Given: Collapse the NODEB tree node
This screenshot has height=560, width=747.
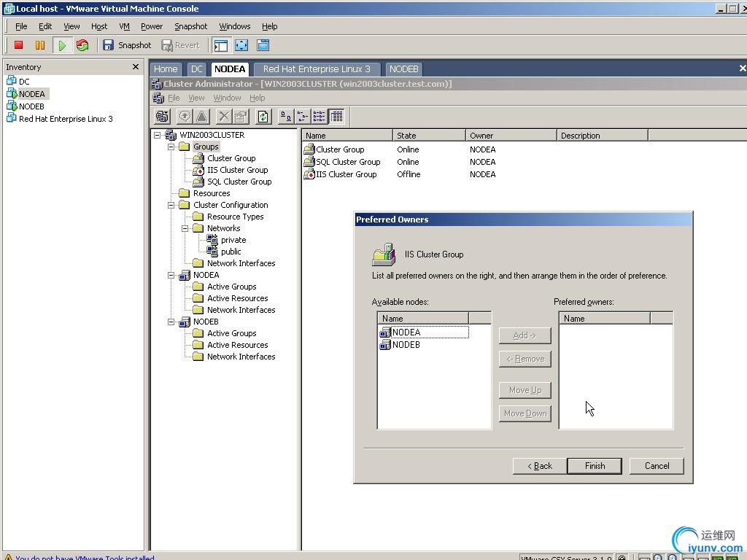Looking at the screenshot, I should 171,322.
